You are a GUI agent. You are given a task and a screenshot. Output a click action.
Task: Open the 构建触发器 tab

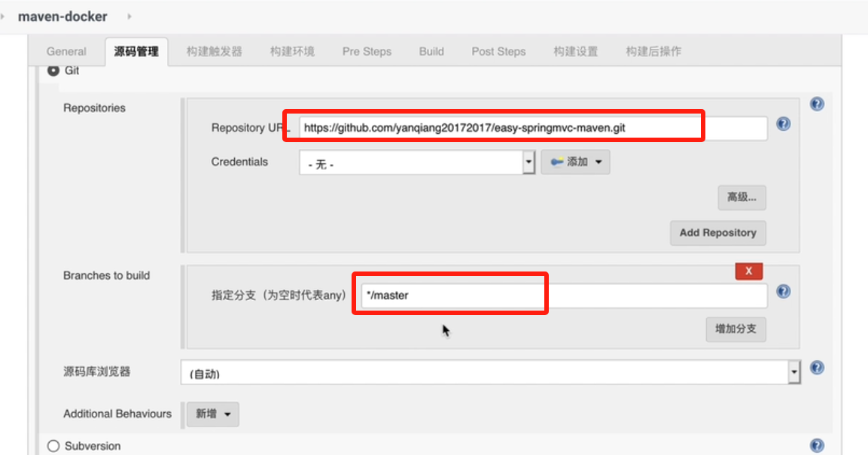pyautogui.click(x=215, y=52)
